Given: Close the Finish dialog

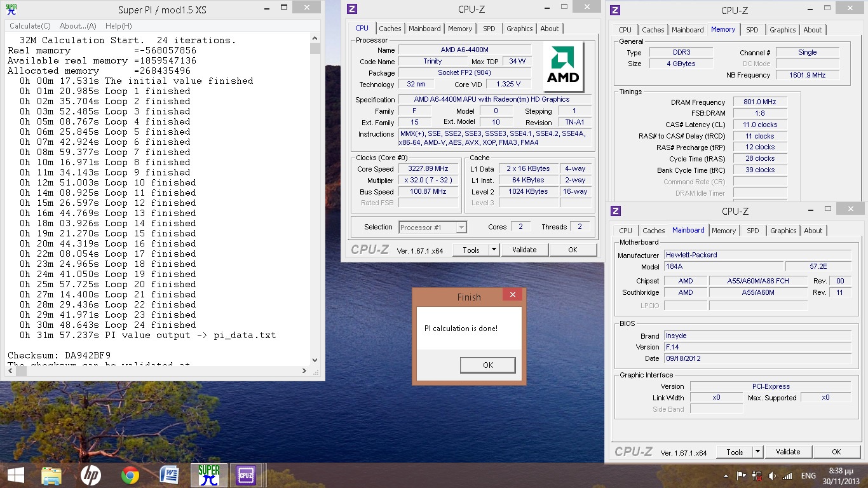Looking at the screenshot, I should click(x=512, y=294).
